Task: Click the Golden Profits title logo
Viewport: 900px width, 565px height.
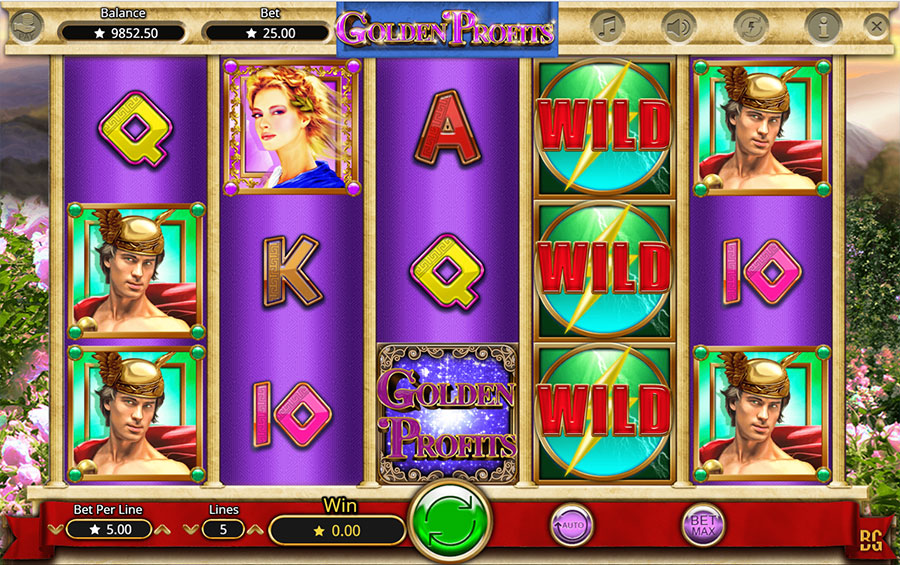Action: pyautogui.click(x=445, y=28)
